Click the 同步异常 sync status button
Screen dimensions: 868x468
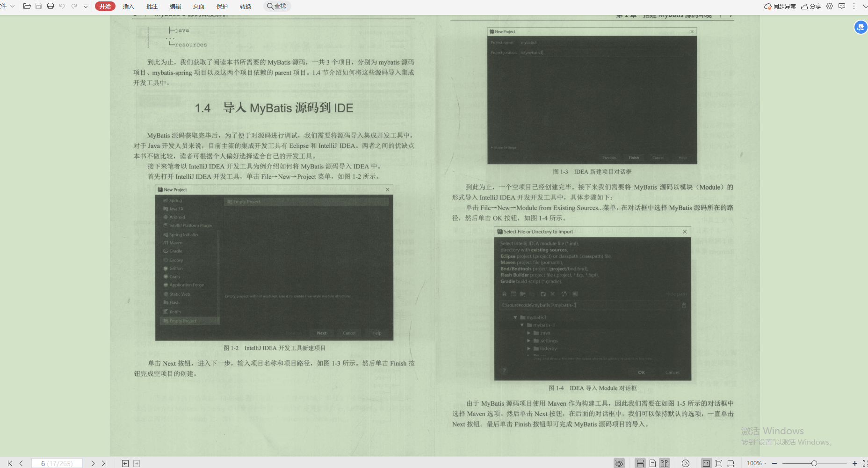coord(780,6)
